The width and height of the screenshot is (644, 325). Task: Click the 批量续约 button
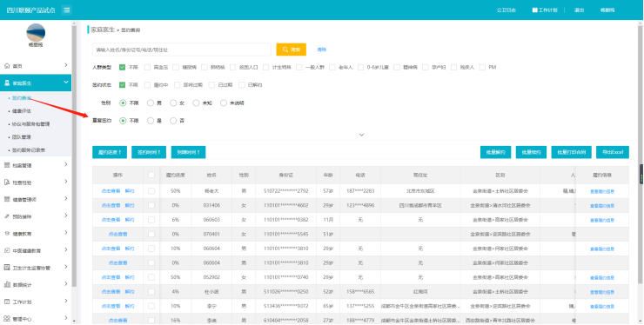[x=531, y=152]
